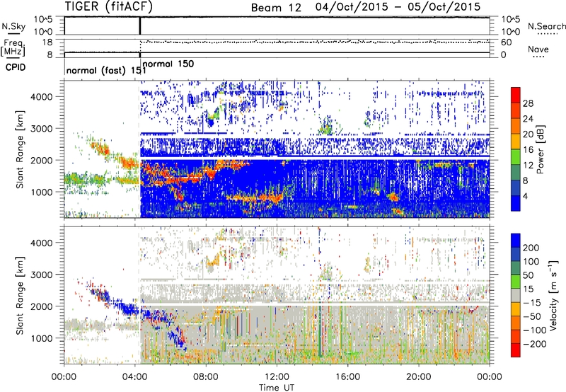
Task: Click the TIGER (fitACF) plot title
Action: 109,6
